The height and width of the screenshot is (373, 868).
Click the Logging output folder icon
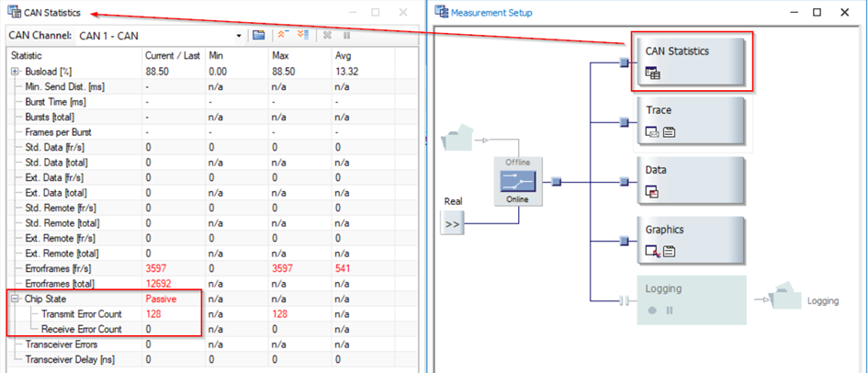click(789, 299)
